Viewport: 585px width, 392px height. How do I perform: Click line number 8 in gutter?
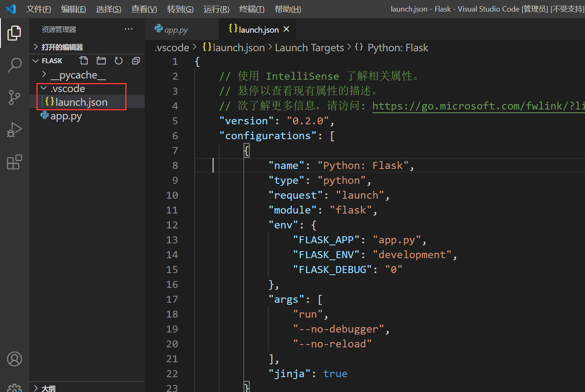(175, 165)
